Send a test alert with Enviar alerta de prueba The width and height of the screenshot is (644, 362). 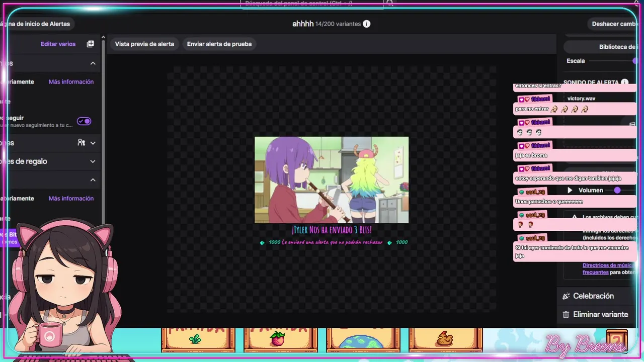point(219,44)
